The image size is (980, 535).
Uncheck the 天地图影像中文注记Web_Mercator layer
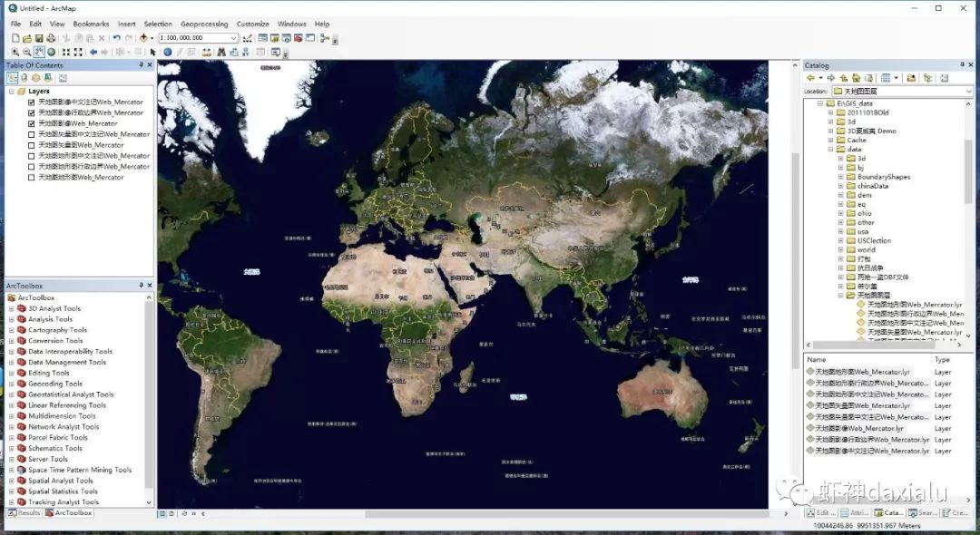(31, 102)
